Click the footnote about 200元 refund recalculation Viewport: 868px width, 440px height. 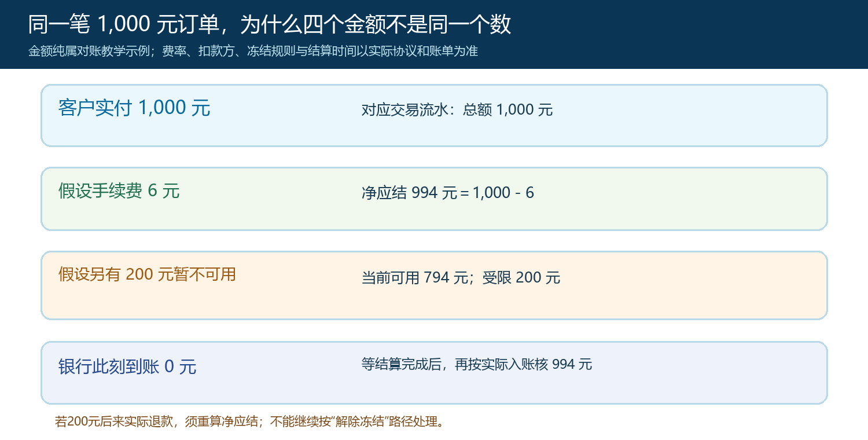251,421
